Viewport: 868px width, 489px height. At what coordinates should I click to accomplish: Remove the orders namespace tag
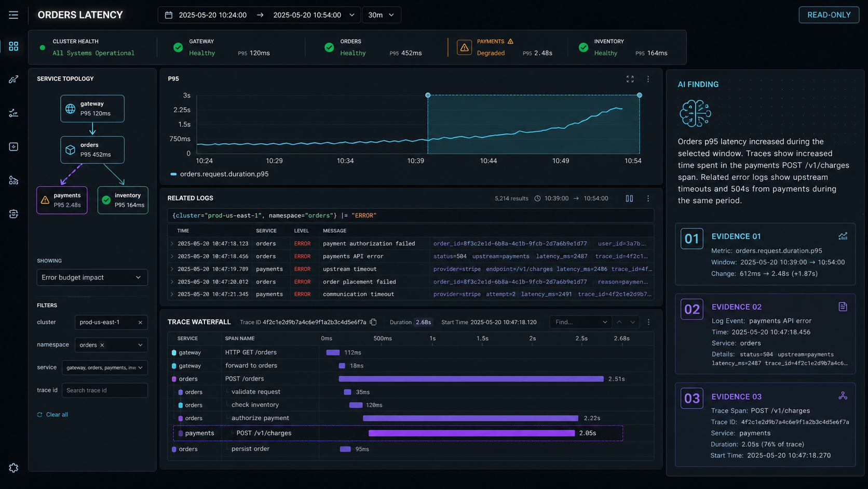point(102,345)
